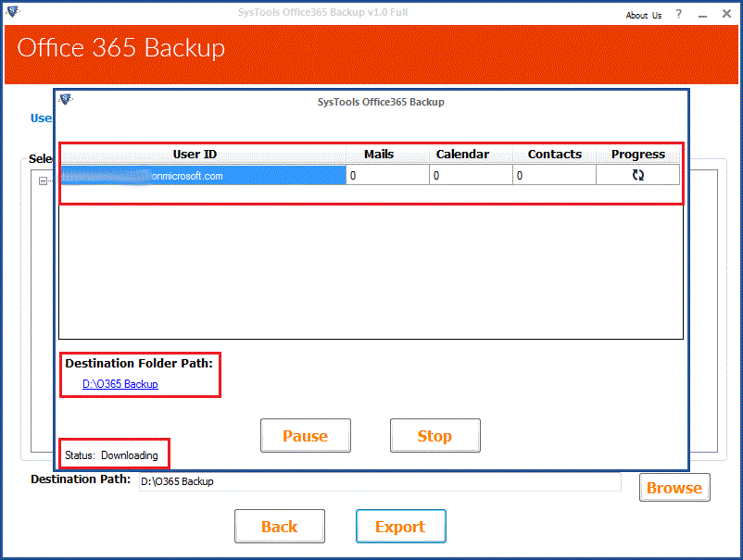743x560 pixels.
Task: Click the Status: Downloading text
Action: coord(111,455)
